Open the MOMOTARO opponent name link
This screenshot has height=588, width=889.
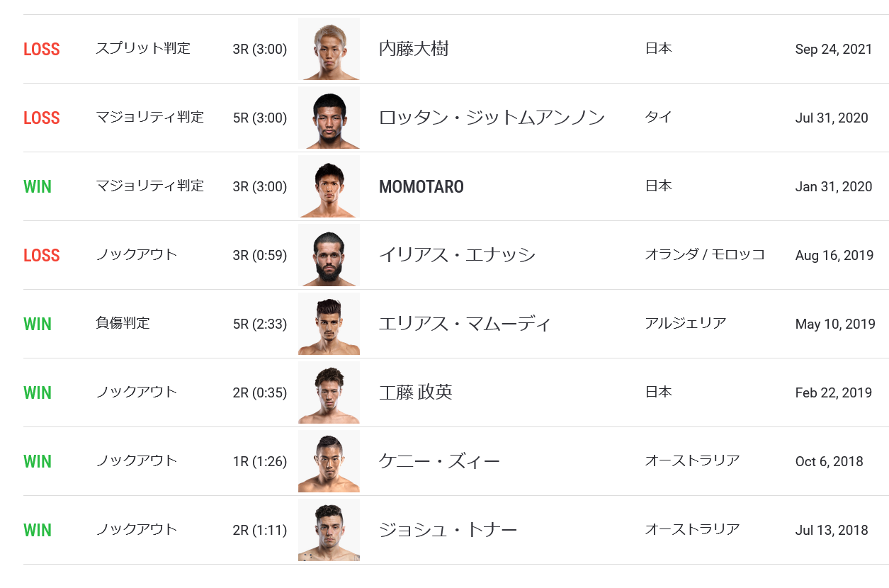(x=421, y=187)
